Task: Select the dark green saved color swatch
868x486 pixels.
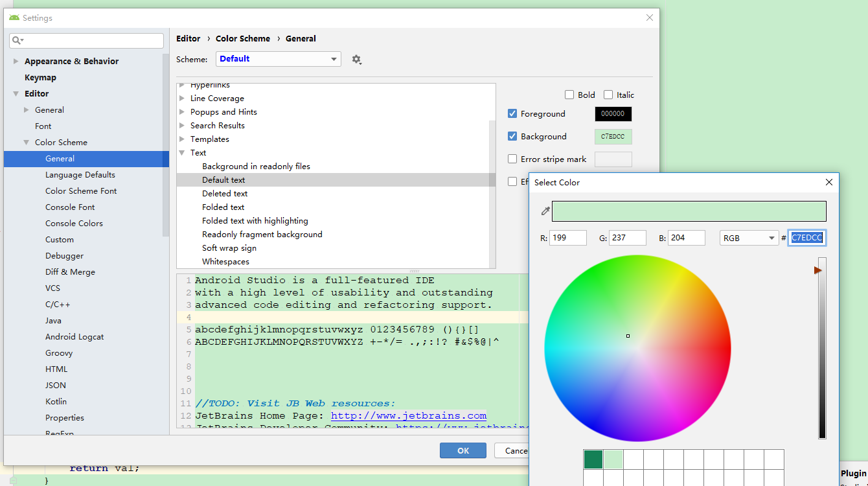Action: (593, 459)
